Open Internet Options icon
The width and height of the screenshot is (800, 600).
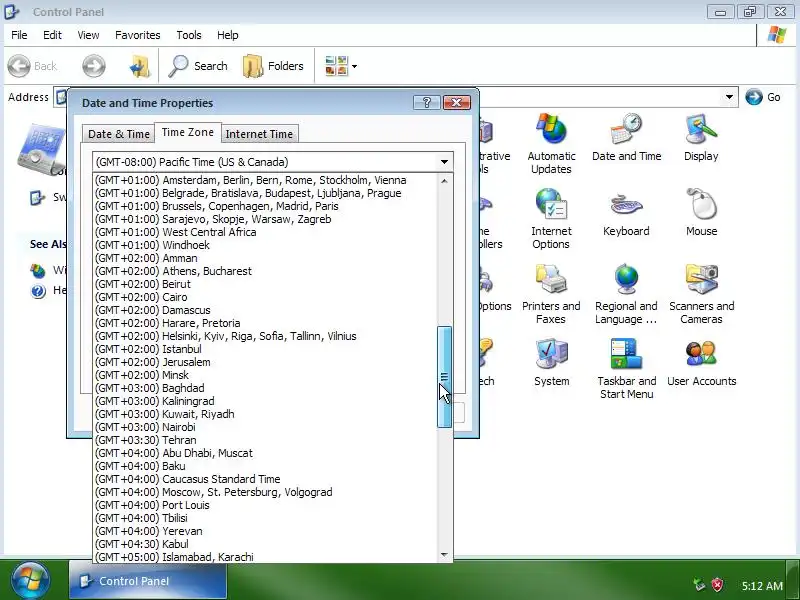[x=551, y=218]
